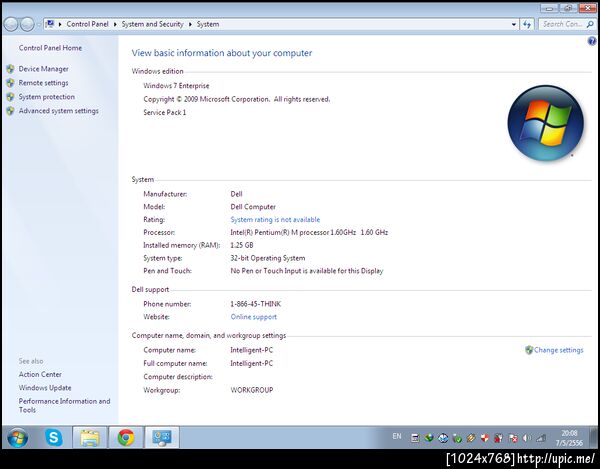Click RAM value '1.25 GB'
Image resolution: width=600 pixels, height=469 pixels.
click(242, 245)
